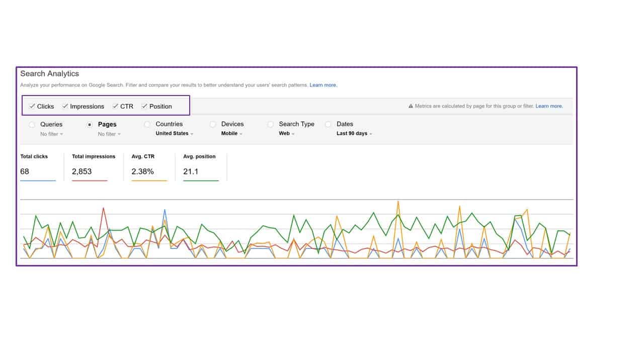This screenshot has height=362, width=644.
Task: Change the Last 90 days date range
Action: pyautogui.click(x=354, y=134)
